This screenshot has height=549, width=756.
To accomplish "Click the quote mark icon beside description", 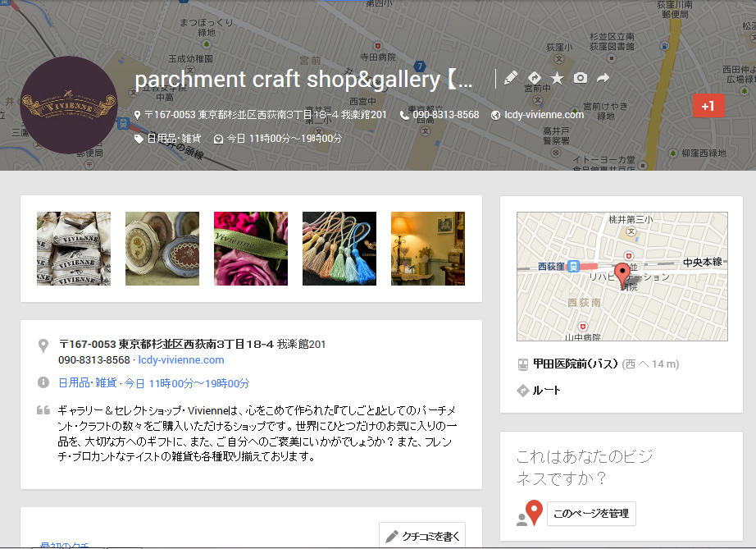I will (x=43, y=410).
